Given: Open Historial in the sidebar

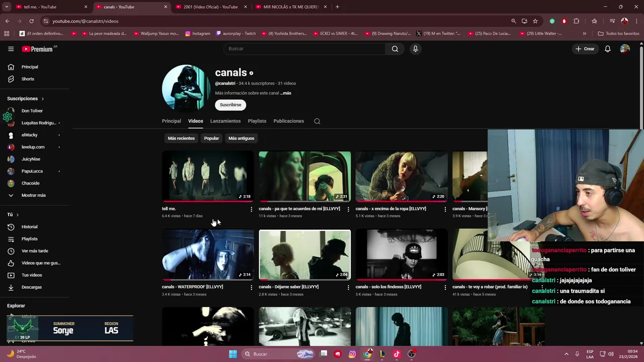Looking at the screenshot, I should [29, 227].
